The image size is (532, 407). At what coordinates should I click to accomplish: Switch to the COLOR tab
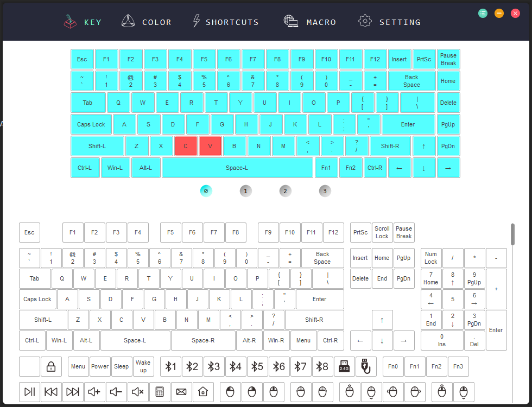[147, 22]
